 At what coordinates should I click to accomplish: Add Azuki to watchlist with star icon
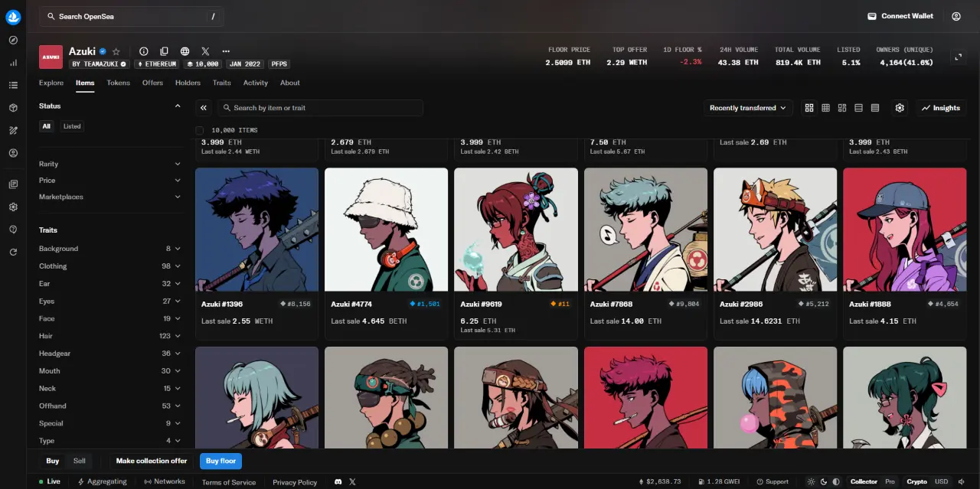(116, 51)
